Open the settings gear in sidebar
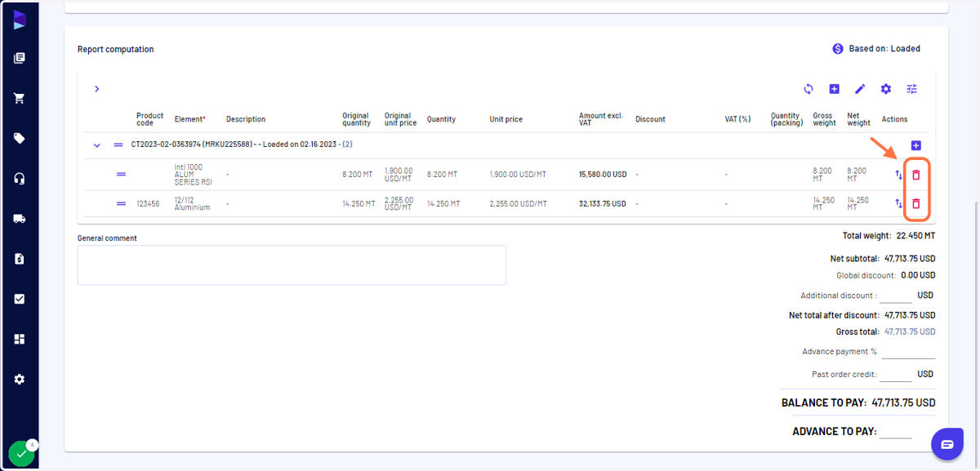980x471 pixels. tap(20, 380)
